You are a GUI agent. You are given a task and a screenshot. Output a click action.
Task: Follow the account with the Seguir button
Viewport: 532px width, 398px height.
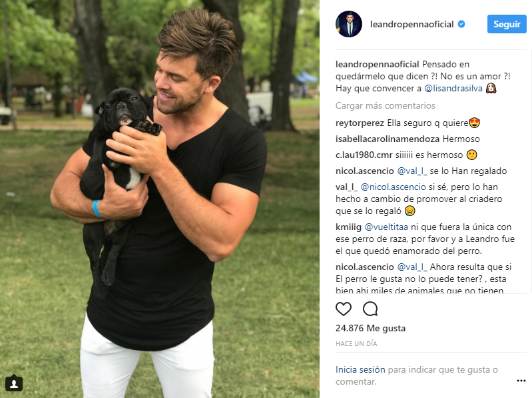(507, 24)
